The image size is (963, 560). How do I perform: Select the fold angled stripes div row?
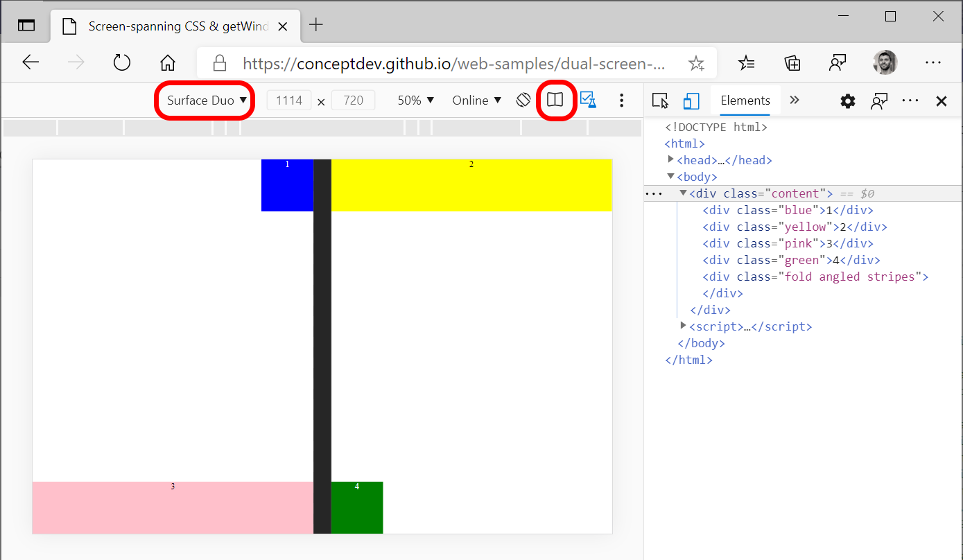coord(815,277)
